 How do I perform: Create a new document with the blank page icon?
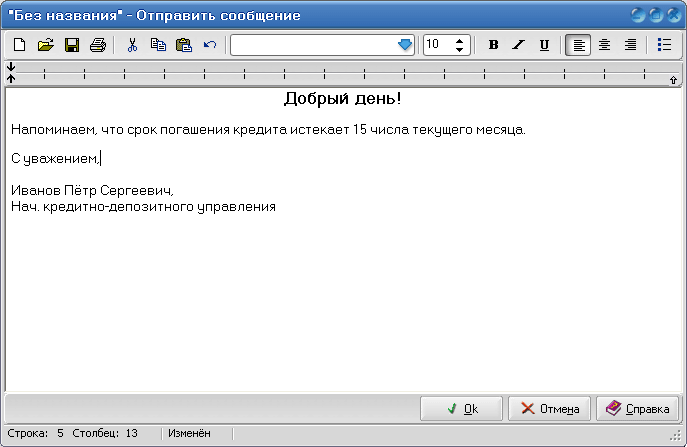tap(19, 45)
